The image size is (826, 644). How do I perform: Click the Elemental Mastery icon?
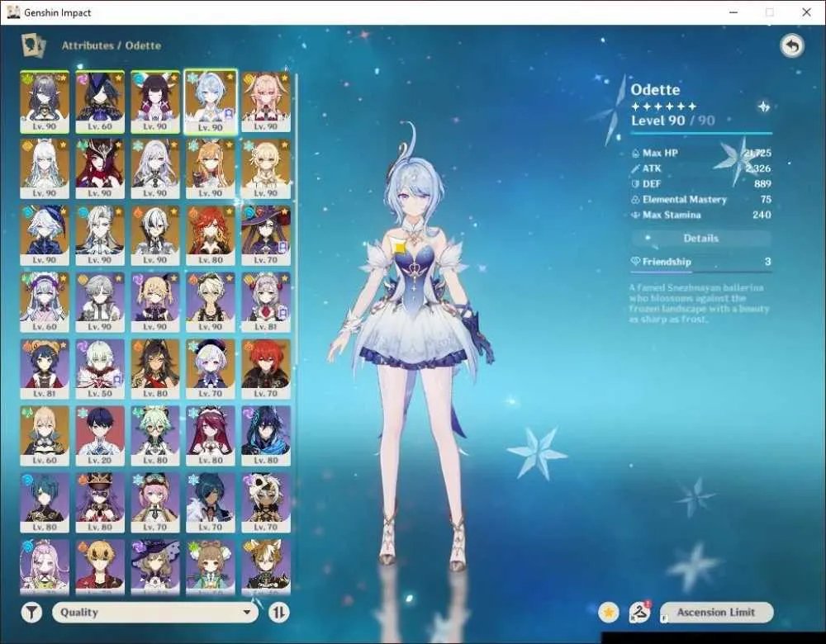pos(635,200)
